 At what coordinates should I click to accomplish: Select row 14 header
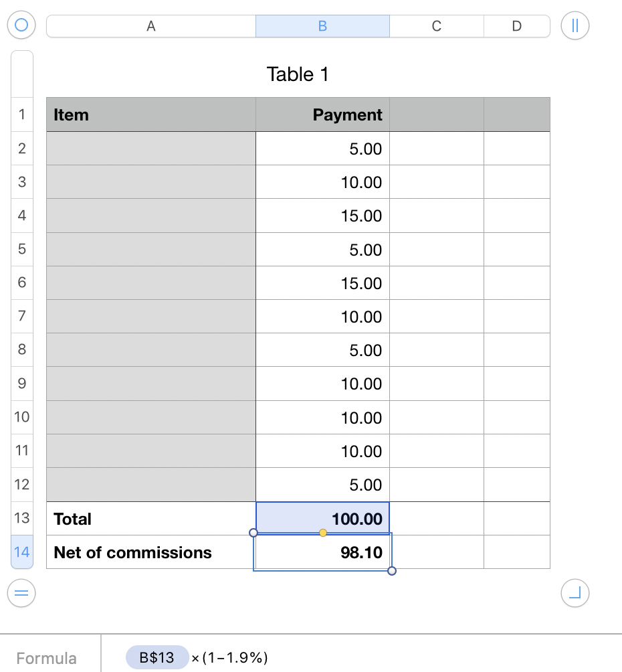[x=22, y=552]
